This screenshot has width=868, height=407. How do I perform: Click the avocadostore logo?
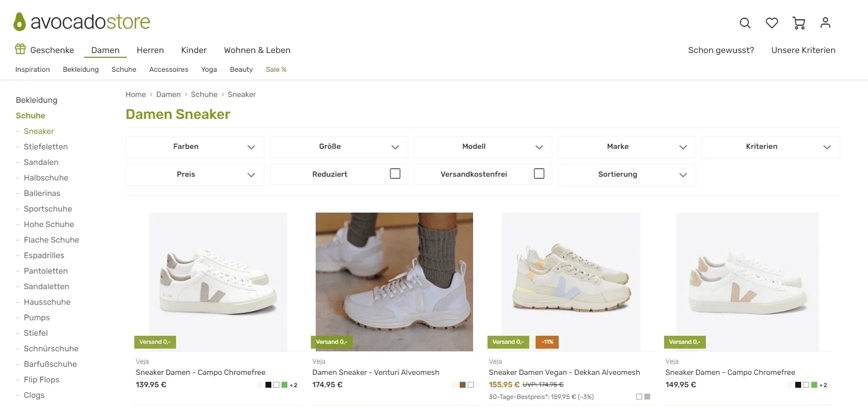[x=82, y=21]
